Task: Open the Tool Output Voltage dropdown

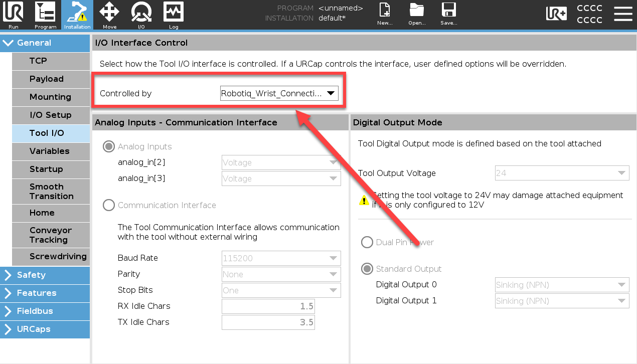Action: click(x=562, y=173)
